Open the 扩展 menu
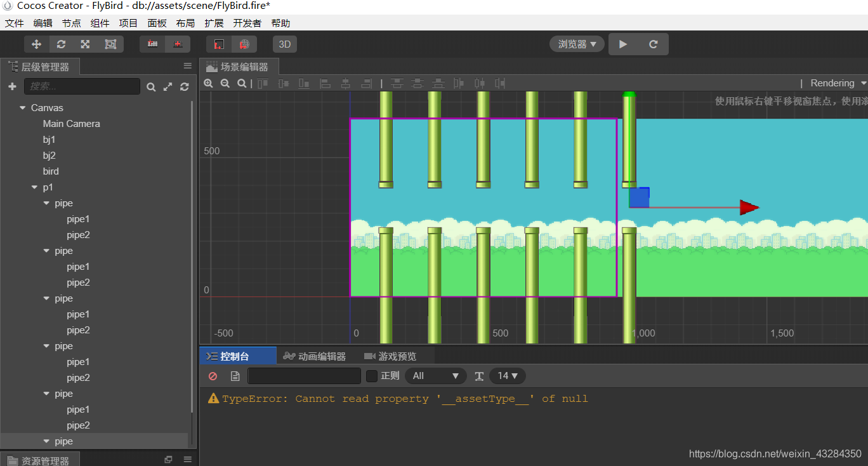 tap(214, 23)
